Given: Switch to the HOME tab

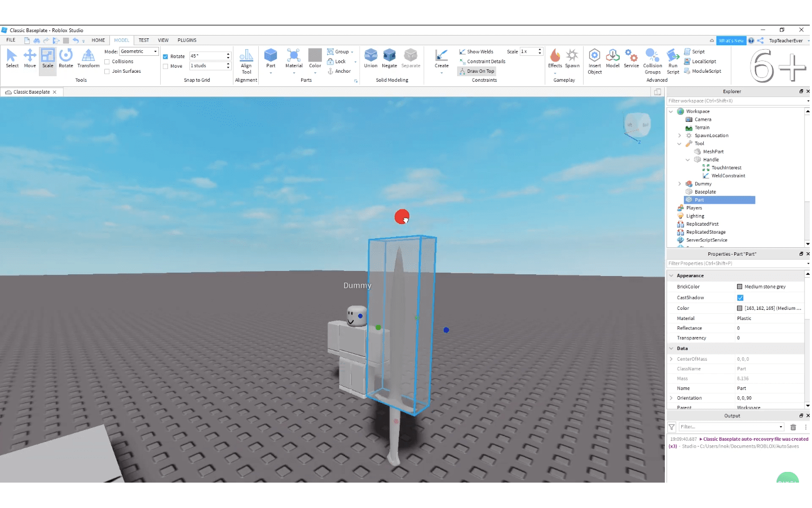Looking at the screenshot, I should coord(98,40).
